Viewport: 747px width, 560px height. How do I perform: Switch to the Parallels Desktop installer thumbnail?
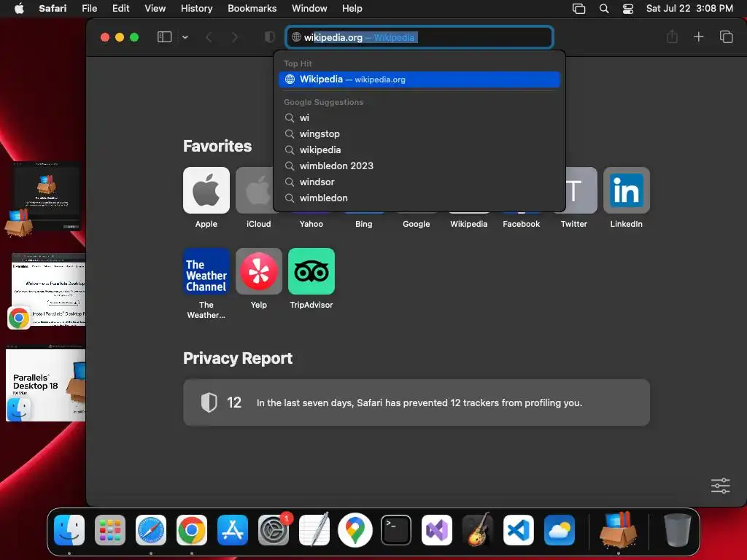(46, 196)
